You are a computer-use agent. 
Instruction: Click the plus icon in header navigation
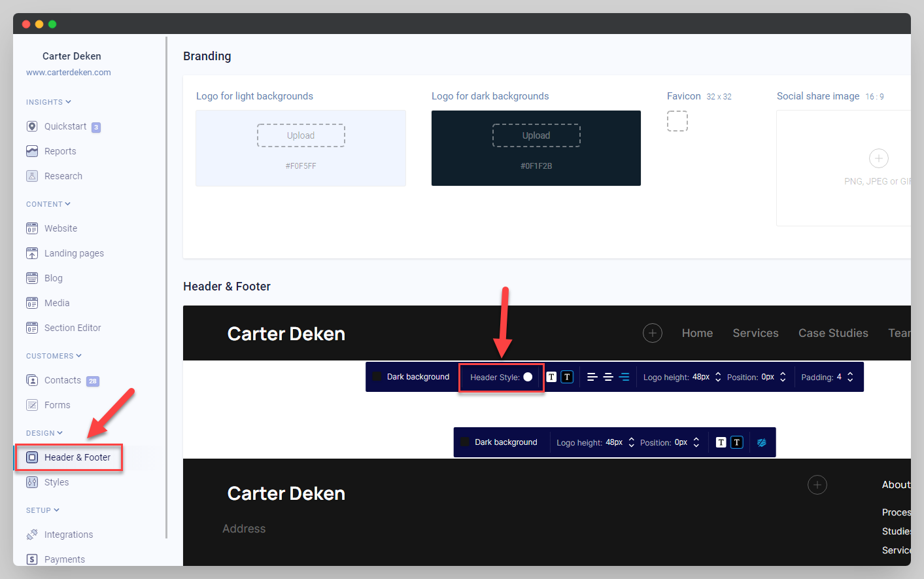coord(652,333)
